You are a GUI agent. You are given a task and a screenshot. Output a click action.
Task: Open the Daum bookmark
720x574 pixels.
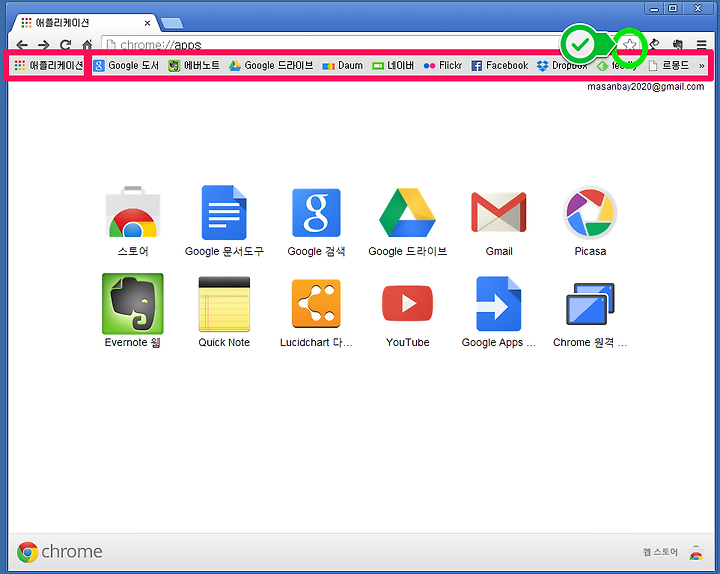343,66
